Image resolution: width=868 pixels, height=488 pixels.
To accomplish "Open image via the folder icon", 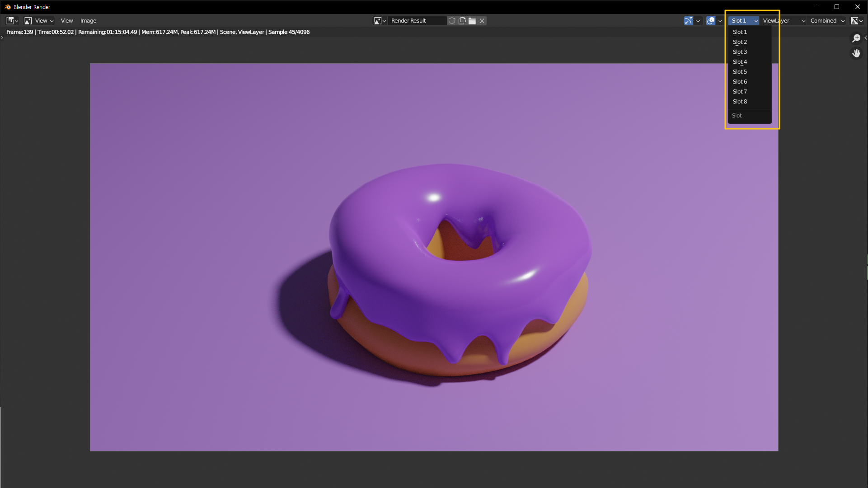I will [x=472, y=21].
